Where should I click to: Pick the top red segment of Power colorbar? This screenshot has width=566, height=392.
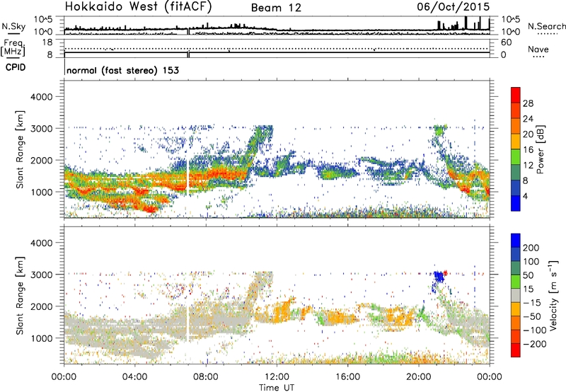click(x=516, y=95)
